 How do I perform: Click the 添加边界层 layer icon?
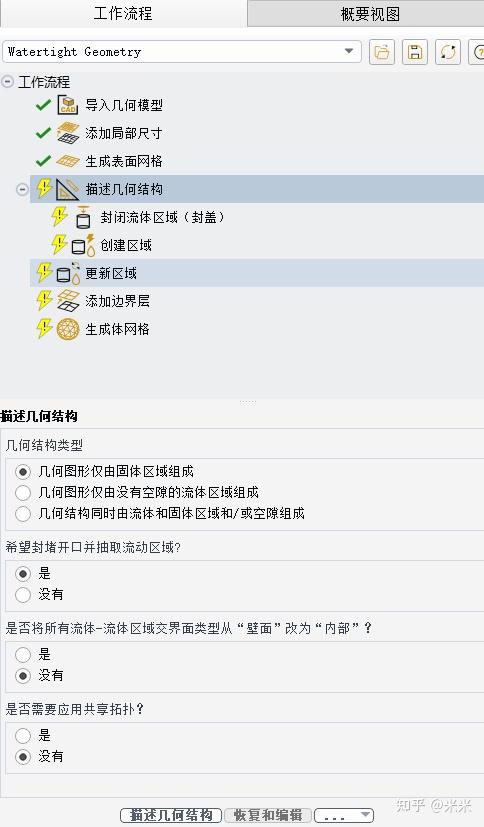[x=68, y=301]
